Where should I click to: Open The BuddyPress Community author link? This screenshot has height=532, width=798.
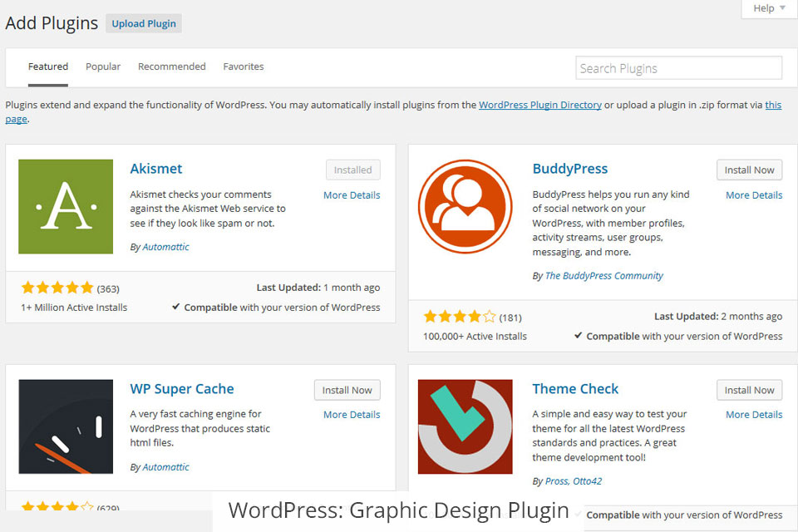[603, 276]
